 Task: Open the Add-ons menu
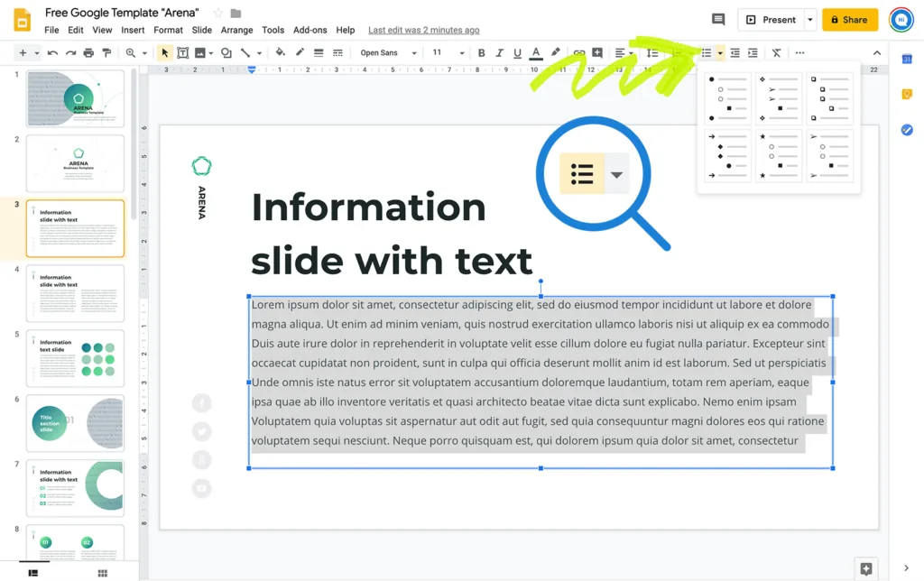pos(310,30)
